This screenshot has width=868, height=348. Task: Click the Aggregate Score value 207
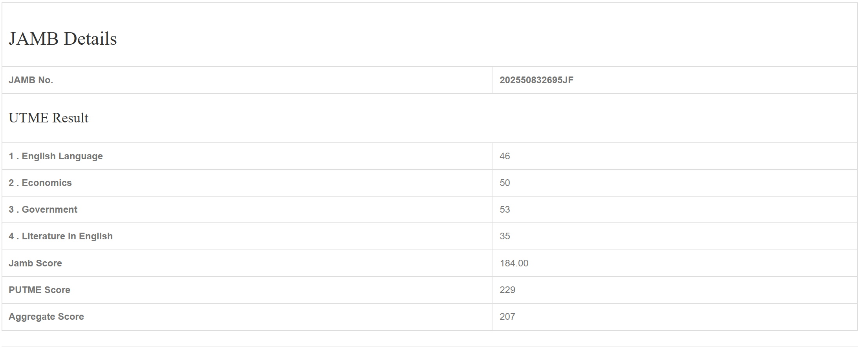(507, 317)
